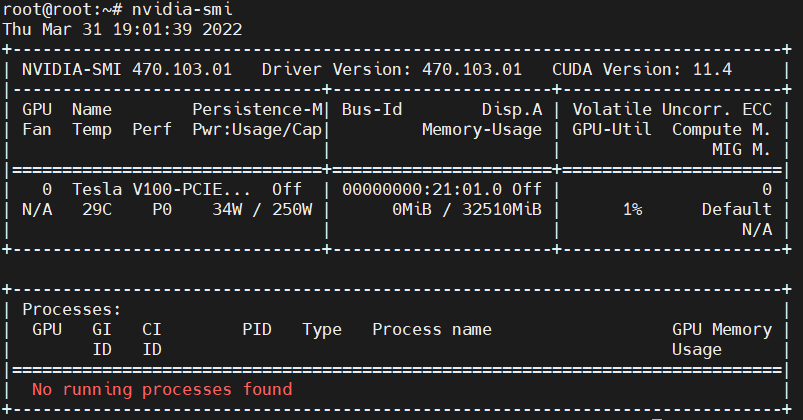Click the bus id '00000000:21:01.0'
The height and width of the screenshot is (420, 803).
(422, 190)
